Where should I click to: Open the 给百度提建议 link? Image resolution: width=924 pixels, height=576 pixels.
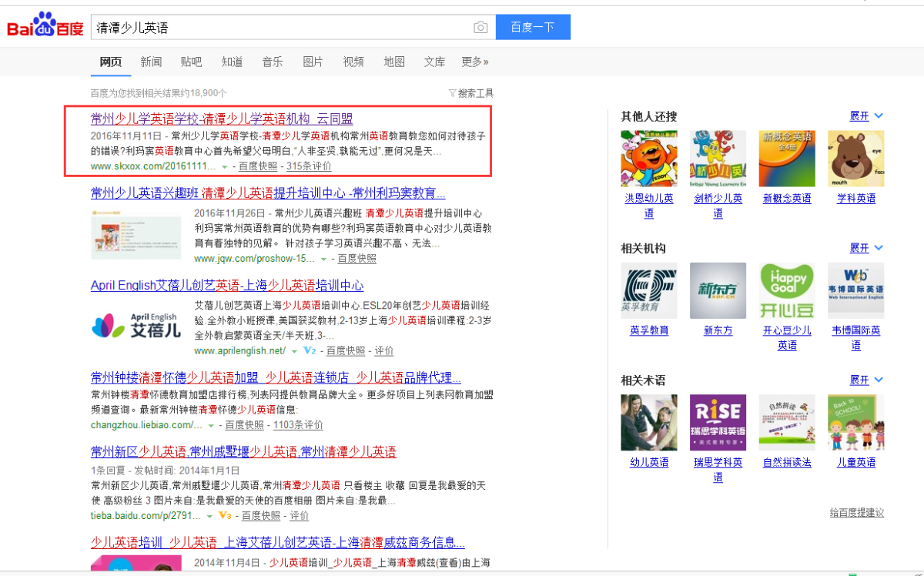(x=856, y=511)
